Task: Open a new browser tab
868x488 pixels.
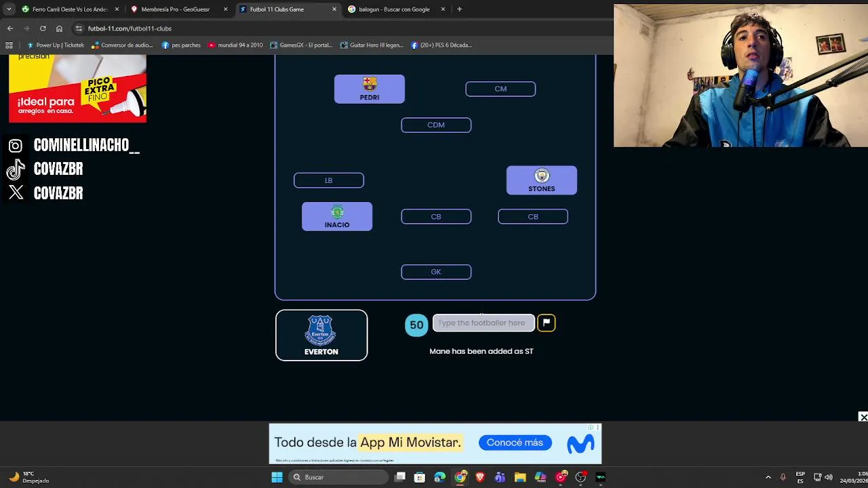Action: click(459, 9)
